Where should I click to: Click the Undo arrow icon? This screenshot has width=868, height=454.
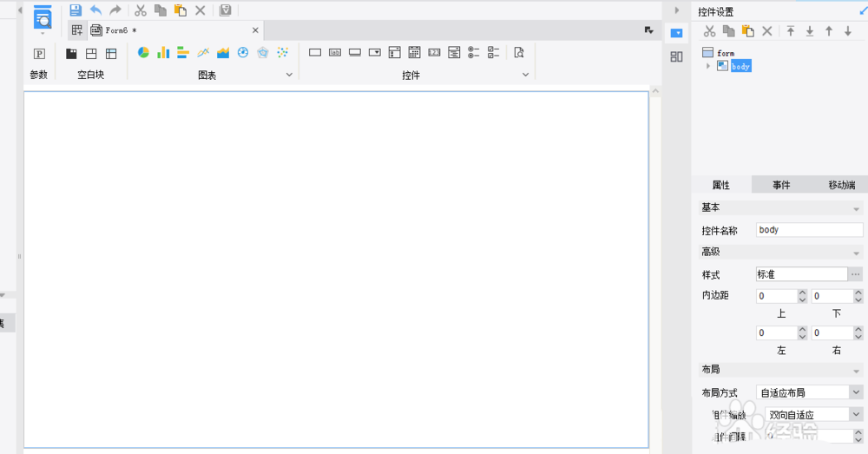pos(95,10)
